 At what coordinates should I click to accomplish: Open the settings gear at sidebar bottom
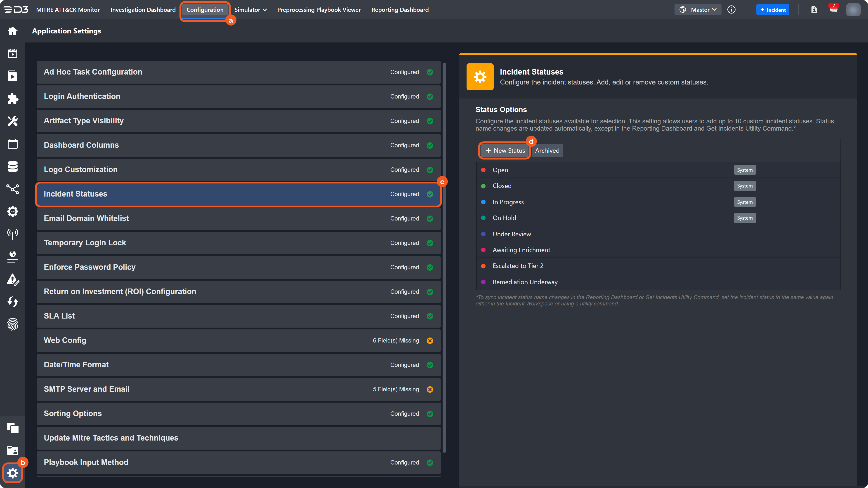(12, 473)
